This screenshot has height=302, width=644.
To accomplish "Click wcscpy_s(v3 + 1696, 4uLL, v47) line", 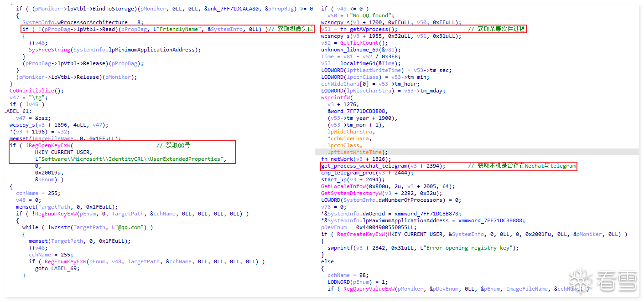I will pos(59,125).
